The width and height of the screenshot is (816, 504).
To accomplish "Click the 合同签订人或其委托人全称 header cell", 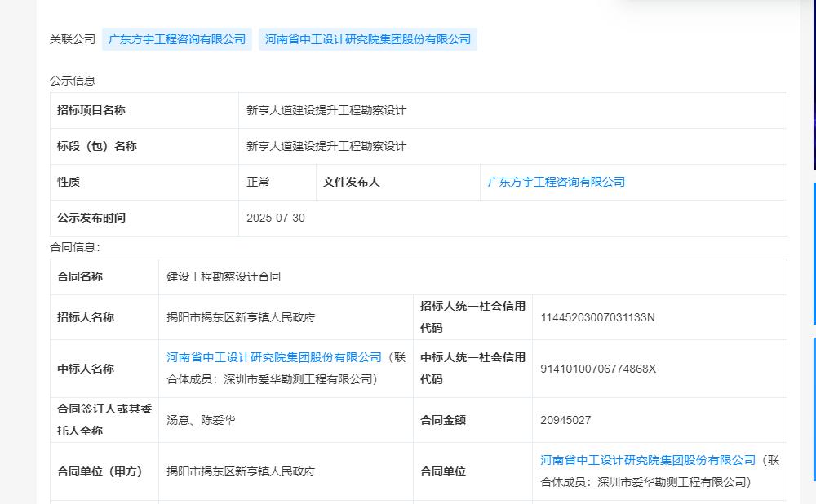I will pos(104,420).
